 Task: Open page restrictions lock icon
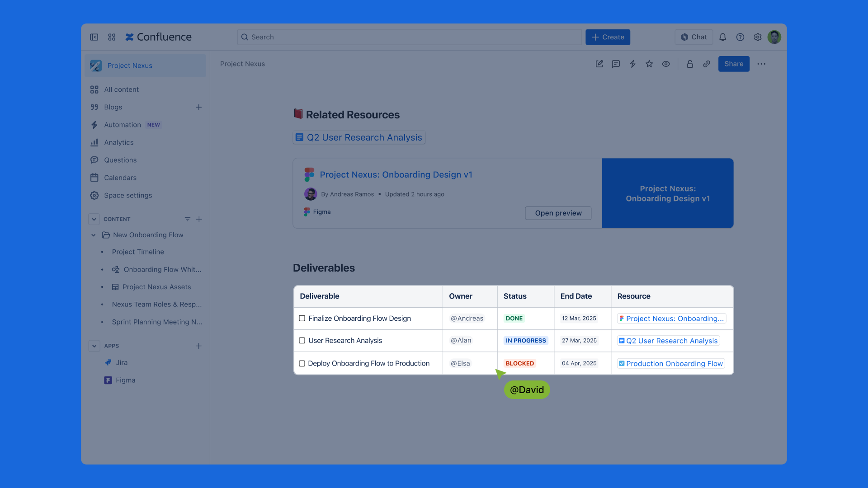click(690, 64)
